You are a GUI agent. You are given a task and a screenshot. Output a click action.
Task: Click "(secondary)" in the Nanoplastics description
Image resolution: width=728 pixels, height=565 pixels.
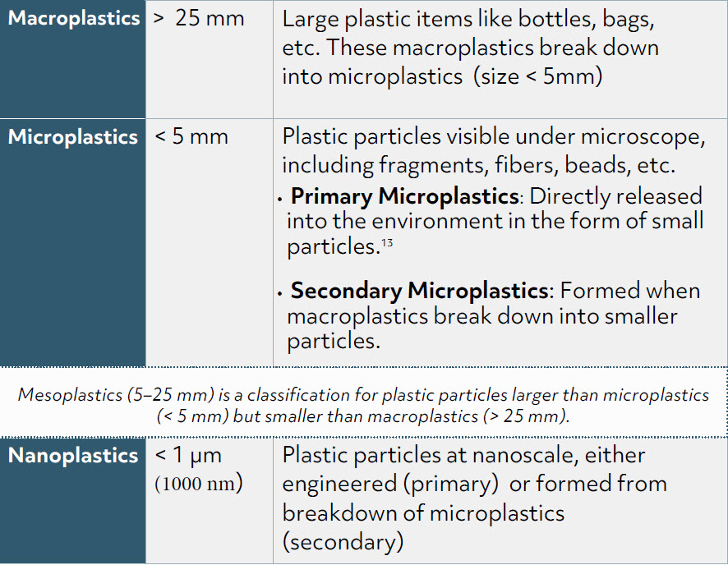tap(343, 542)
